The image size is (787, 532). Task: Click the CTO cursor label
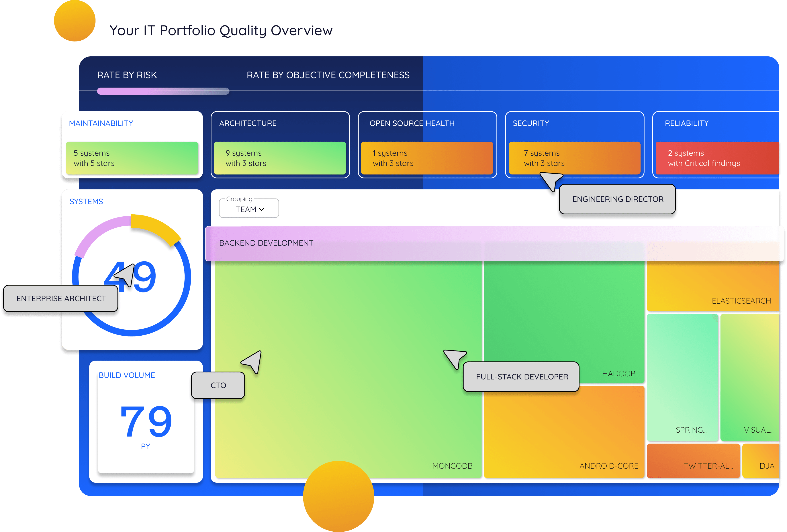[218, 385]
